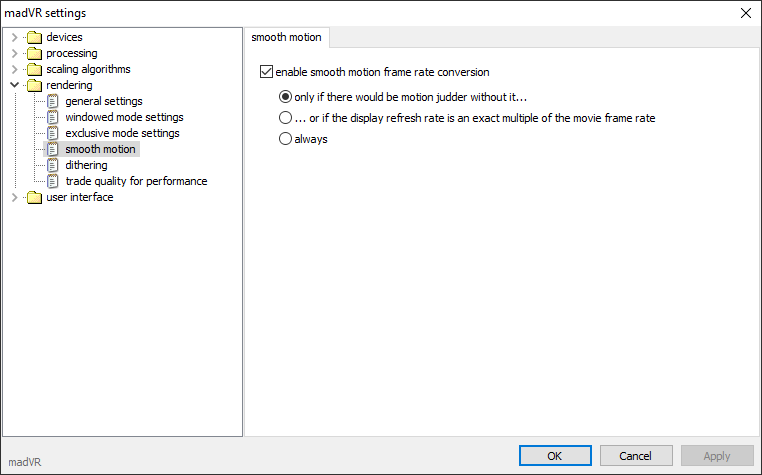Collapse the rendering tree node
The height and width of the screenshot is (475, 762).
(x=14, y=85)
